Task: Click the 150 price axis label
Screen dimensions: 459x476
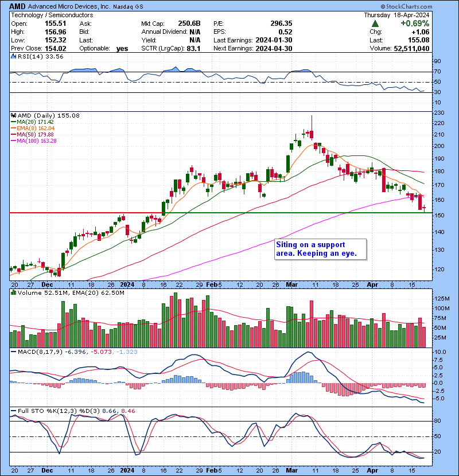Action: click(x=439, y=215)
